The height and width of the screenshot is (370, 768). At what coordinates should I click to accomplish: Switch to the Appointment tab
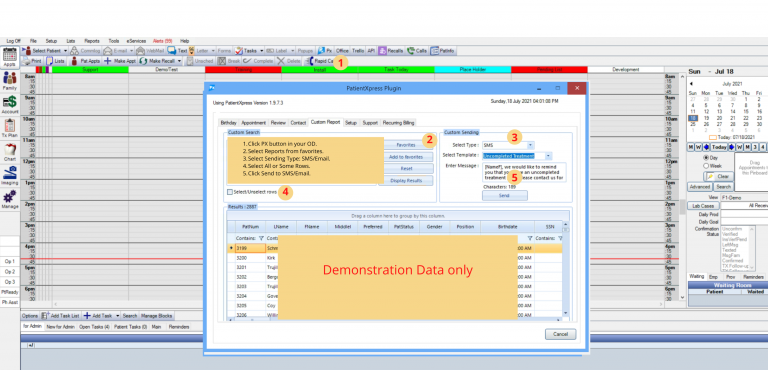click(254, 123)
